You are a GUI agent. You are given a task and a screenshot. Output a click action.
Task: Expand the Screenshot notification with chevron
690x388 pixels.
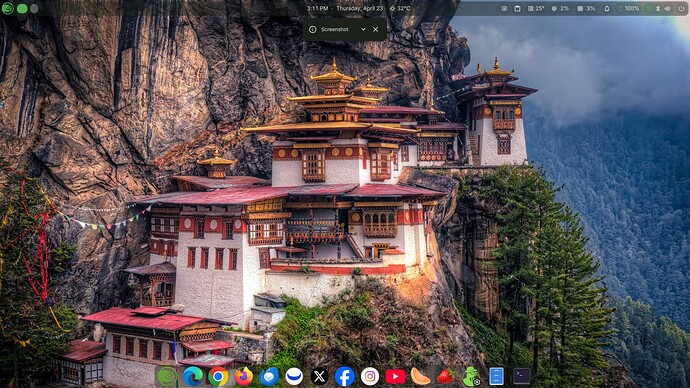point(363,29)
